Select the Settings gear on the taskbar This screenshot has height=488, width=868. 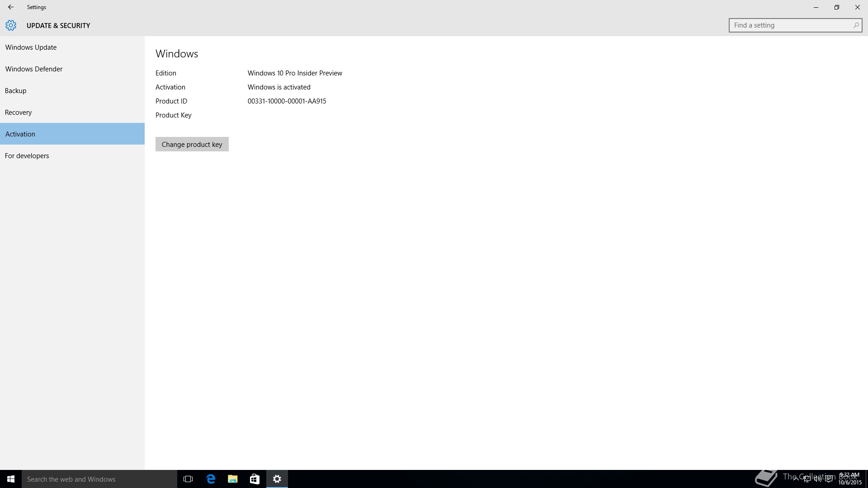pos(277,479)
